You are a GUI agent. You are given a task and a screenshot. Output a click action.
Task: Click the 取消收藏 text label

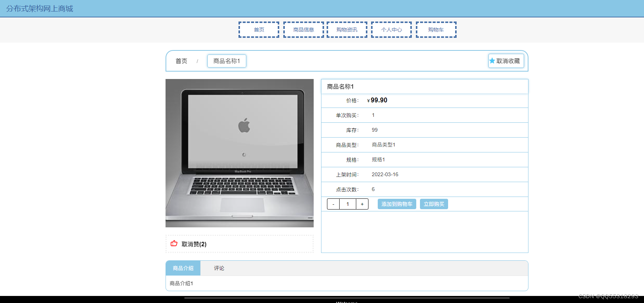pyautogui.click(x=508, y=61)
